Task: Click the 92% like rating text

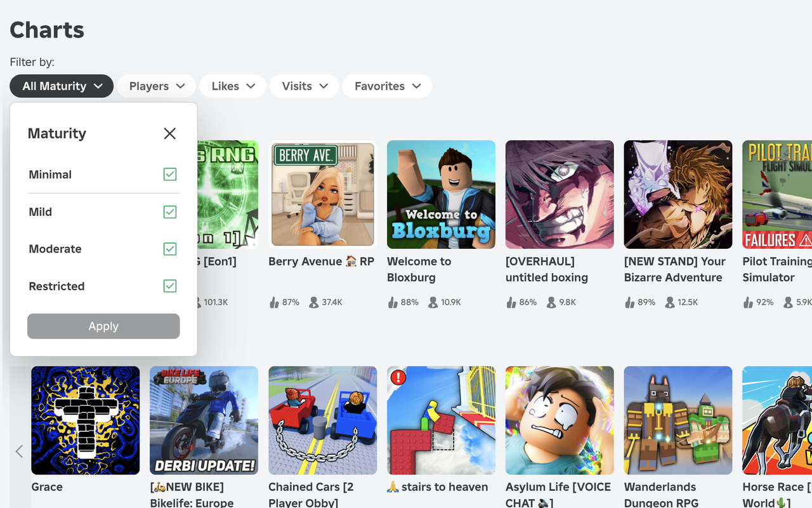Action: click(765, 302)
